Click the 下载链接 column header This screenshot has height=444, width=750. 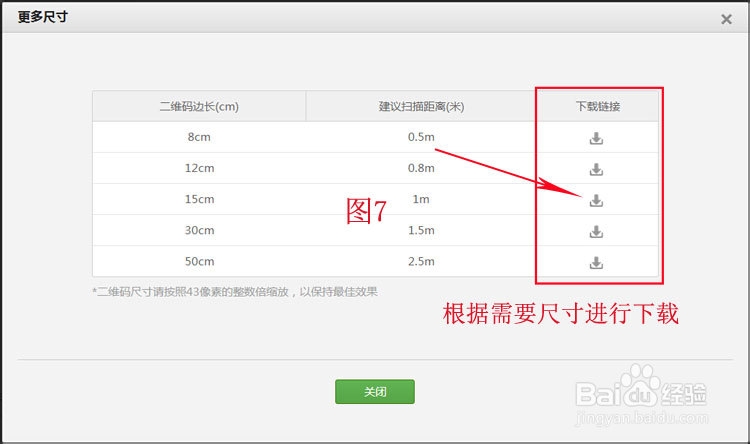[x=597, y=106]
